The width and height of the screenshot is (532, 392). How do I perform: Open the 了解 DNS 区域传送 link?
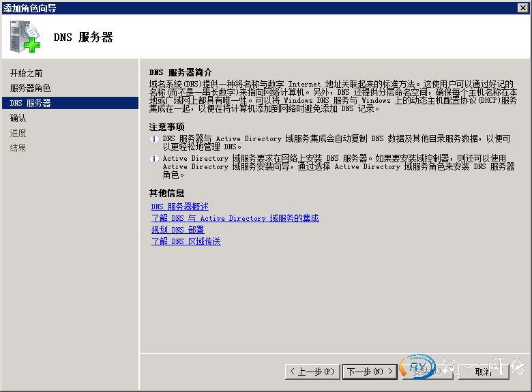186,241
